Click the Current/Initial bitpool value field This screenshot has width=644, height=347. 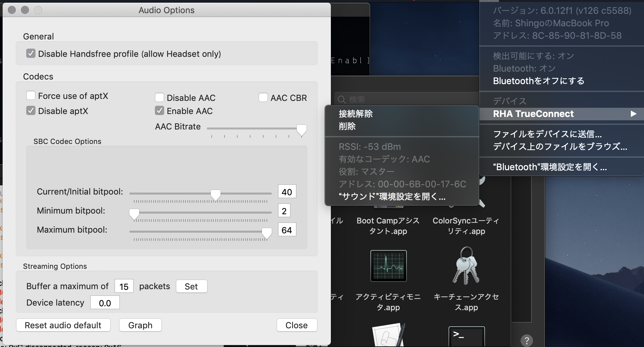click(x=287, y=192)
